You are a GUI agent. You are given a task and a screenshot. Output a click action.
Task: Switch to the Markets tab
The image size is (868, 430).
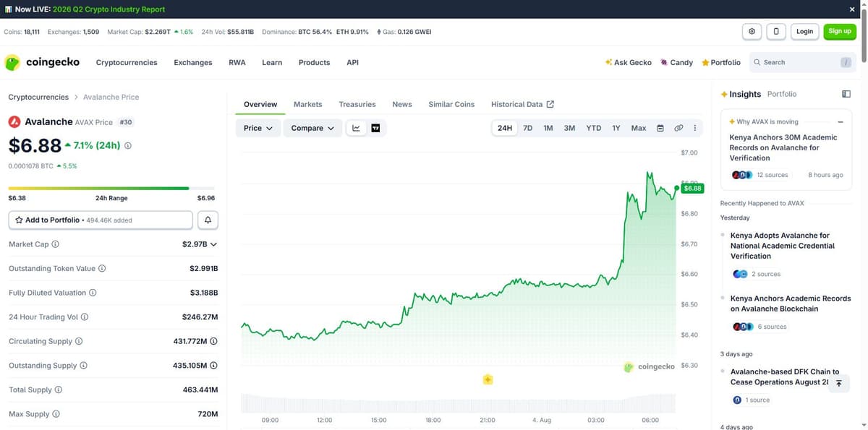(307, 104)
